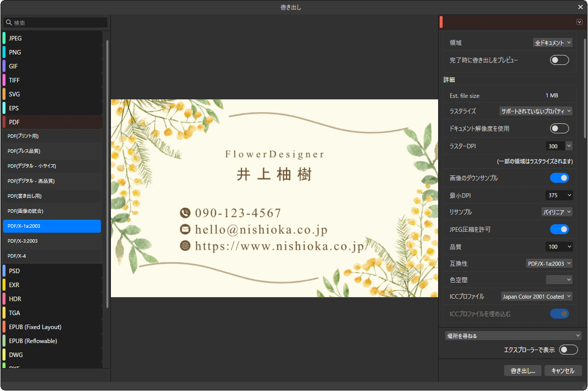The height and width of the screenshot is (391, 588).
Task: Select the PNG format icon
Action: click(x=4, y=52)
